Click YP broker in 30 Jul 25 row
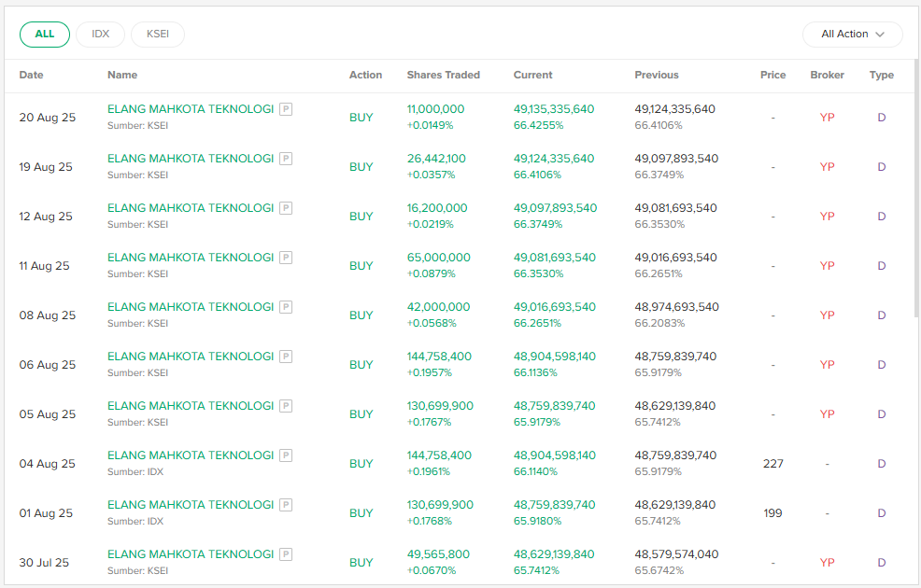 [x=827, y=562]
